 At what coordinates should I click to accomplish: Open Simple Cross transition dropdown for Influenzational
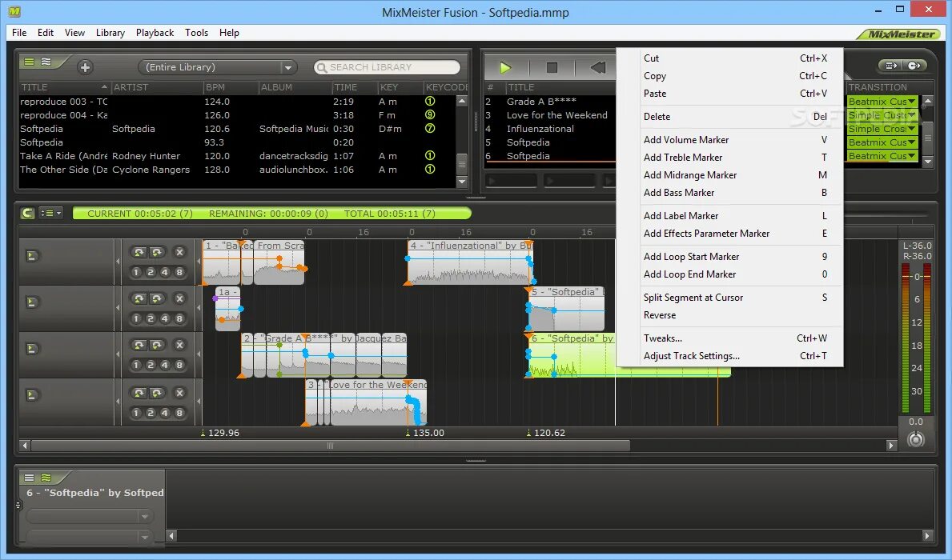pyautogui.click(x=882, y=129)
